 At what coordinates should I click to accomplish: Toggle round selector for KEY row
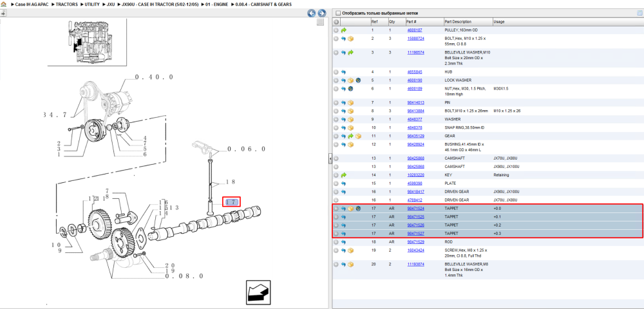[336, 175]
